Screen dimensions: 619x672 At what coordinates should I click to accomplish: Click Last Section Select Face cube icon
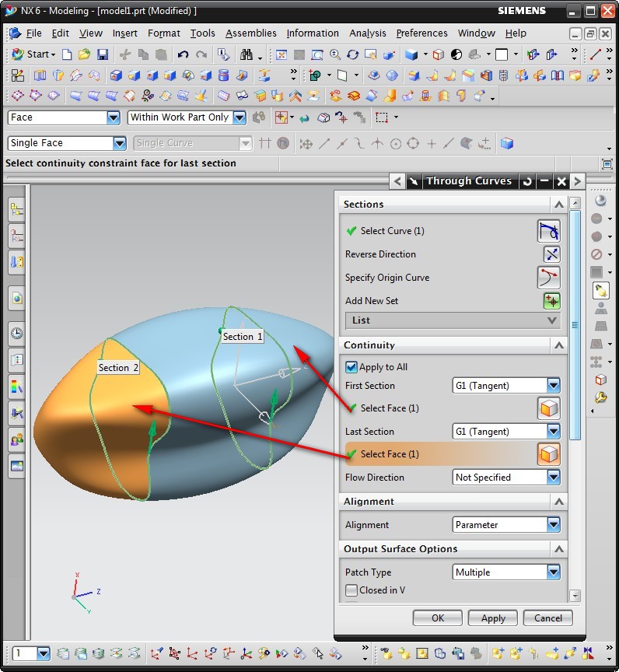tap(548, 454)
